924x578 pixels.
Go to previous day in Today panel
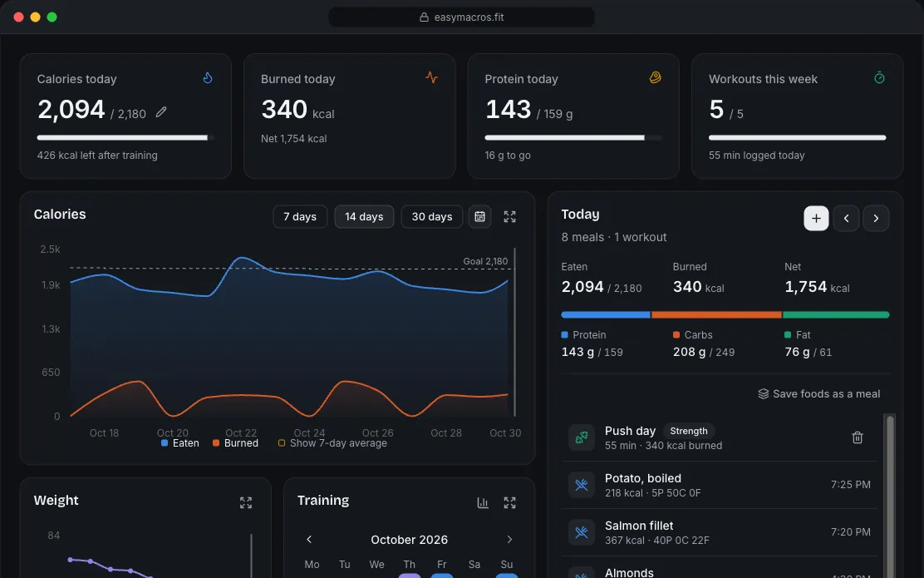pyautogui.click(x=846, y=218)
